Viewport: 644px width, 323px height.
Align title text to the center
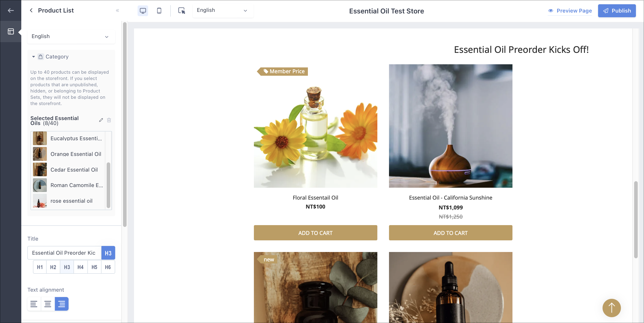click(48, 304)
